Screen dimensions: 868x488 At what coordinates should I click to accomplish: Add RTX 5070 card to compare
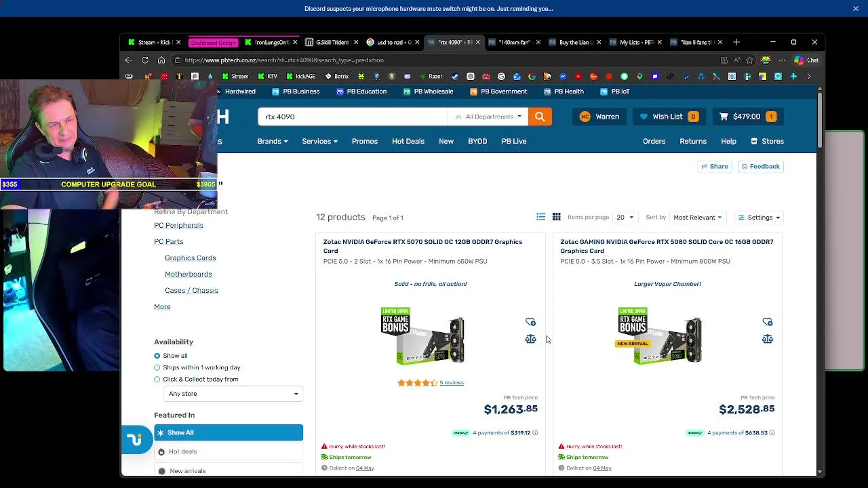pyautogui.click(x=530, y=339)
